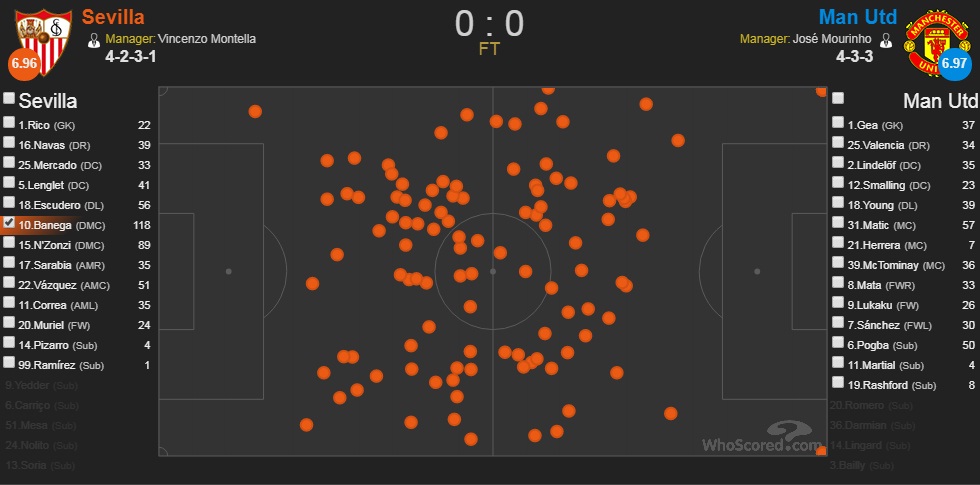Screen dimensions: 980x485
Task: Click the WhoScored.com watermark logo
Action: tap(762, 436)
